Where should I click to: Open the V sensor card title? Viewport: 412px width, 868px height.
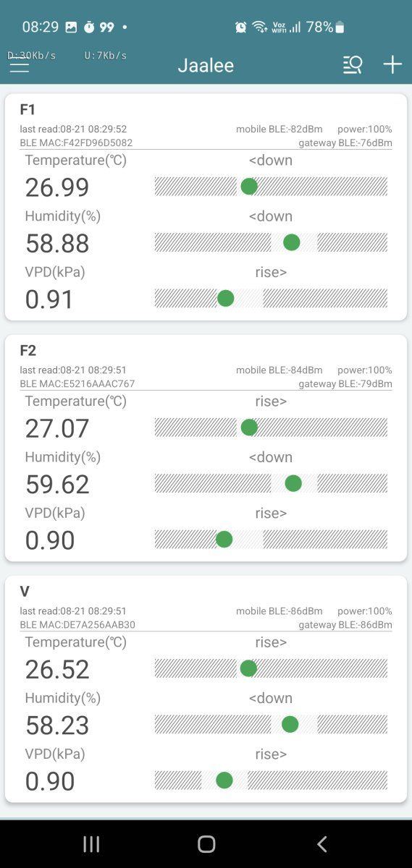(x=25, y=592)
